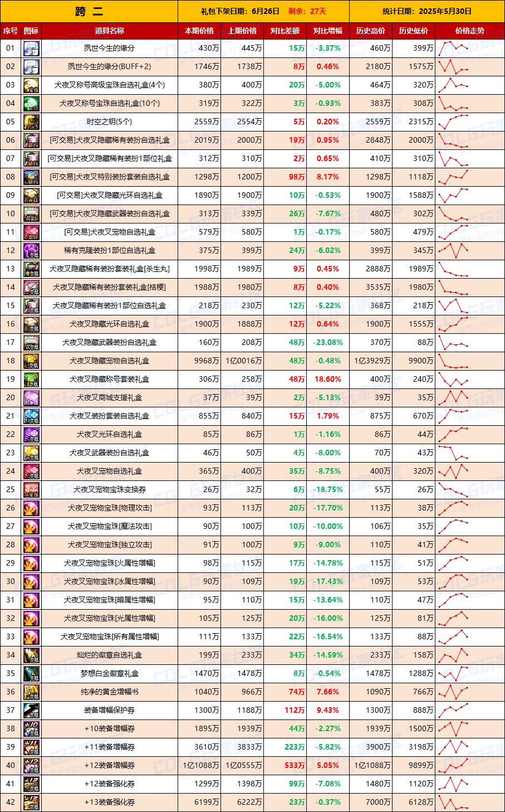Click the 6199万 current price in row 42
Screen dimensions: 505x812
tap(207, 803)
